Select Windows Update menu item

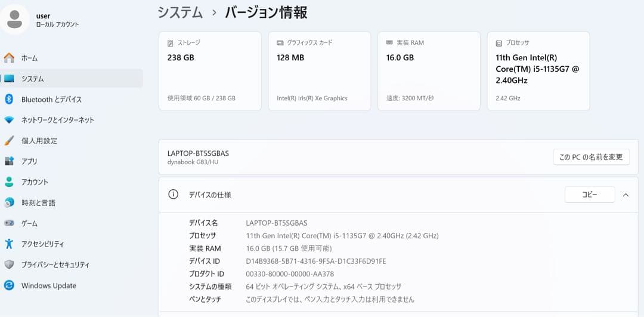click(x=72, y=285)
